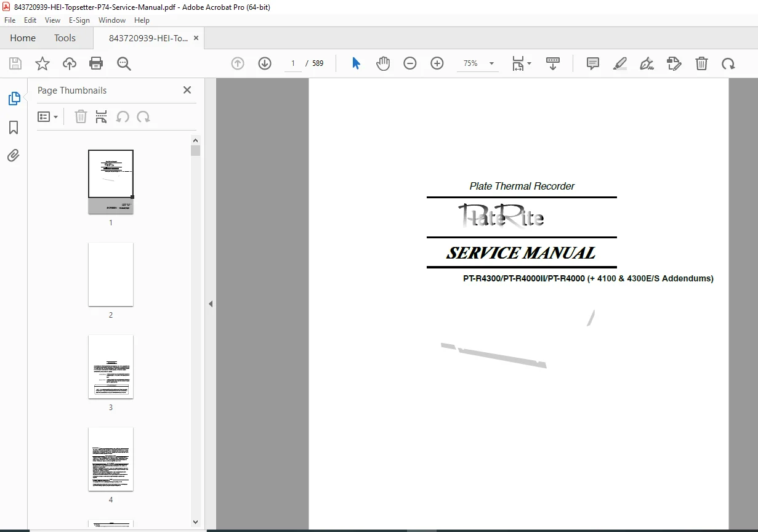Open the thumbnails panel insert pages icon
The width and height of the screenshot is (758, 532).
102,117
